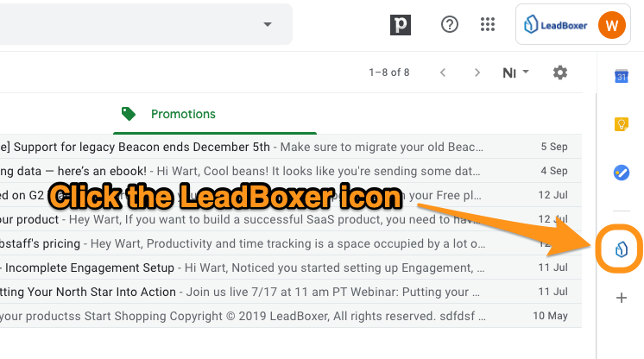
Task: Open the W account avatar
Action: [x=611, y=25]
